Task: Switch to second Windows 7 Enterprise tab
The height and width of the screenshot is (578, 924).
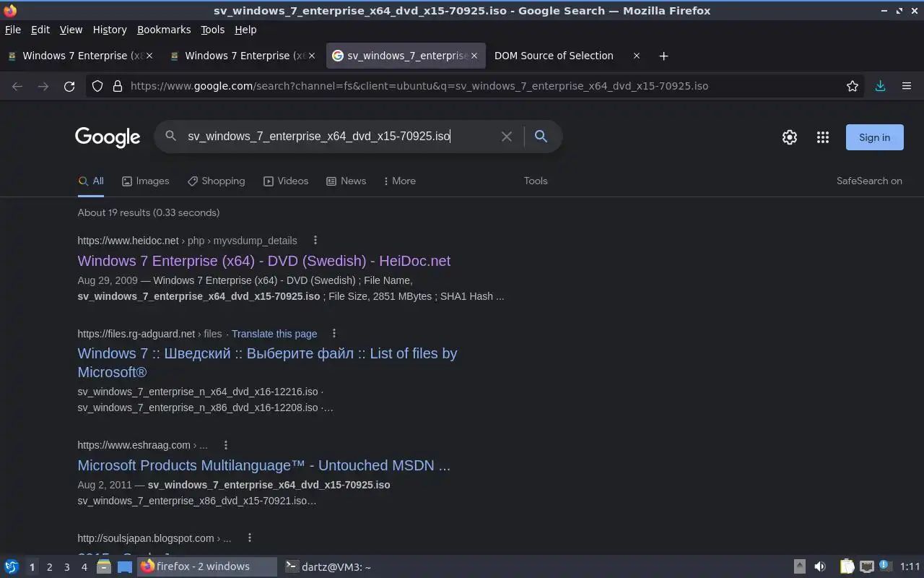Action: click(x=244, y=56)
